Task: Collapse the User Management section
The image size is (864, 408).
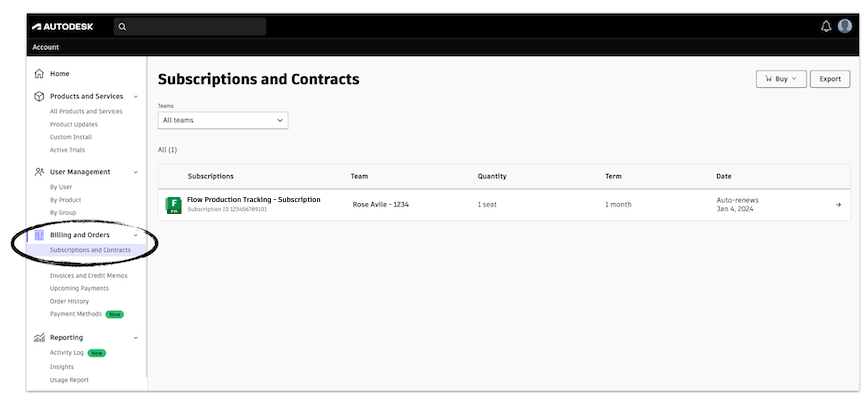Action: tap(136, 172)
